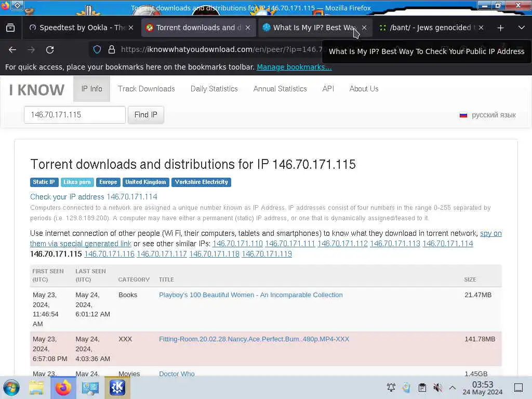Select the 21.47MB size cell
Screen dimensions: 532x399
(x=478, y=295)
